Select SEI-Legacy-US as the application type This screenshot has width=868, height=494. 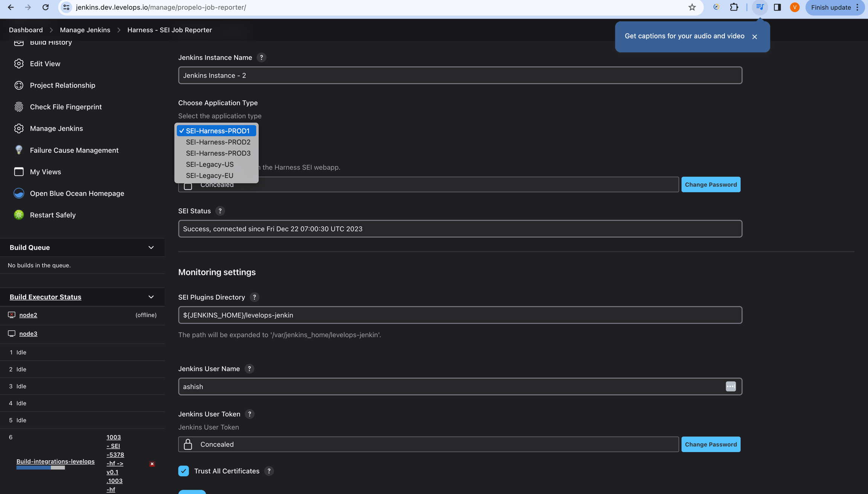209,164
